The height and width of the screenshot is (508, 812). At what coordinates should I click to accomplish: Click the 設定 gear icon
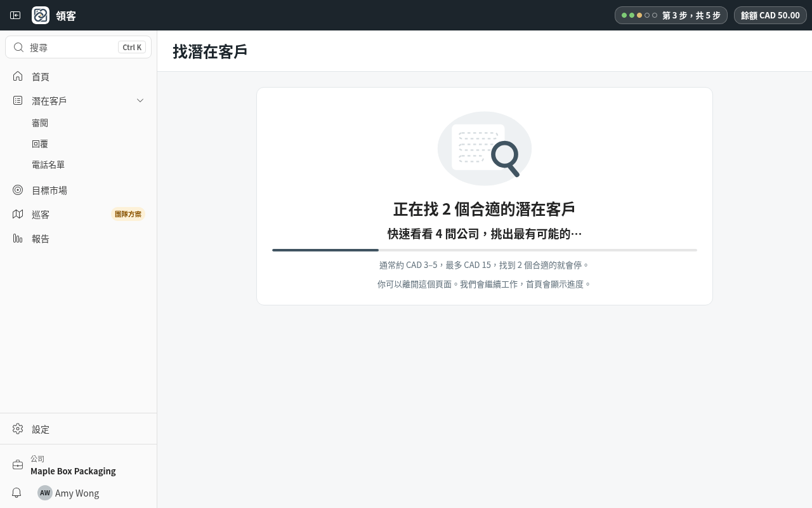[18, 429]
